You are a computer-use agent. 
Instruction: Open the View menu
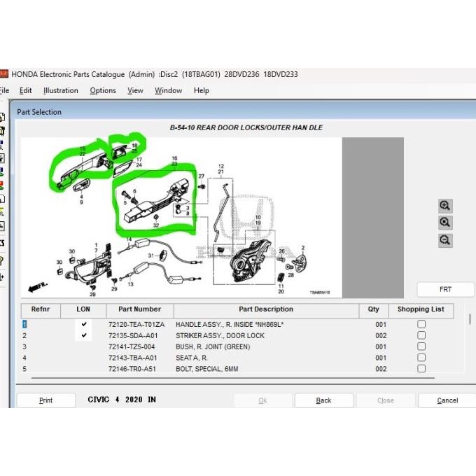pos(135,90)
